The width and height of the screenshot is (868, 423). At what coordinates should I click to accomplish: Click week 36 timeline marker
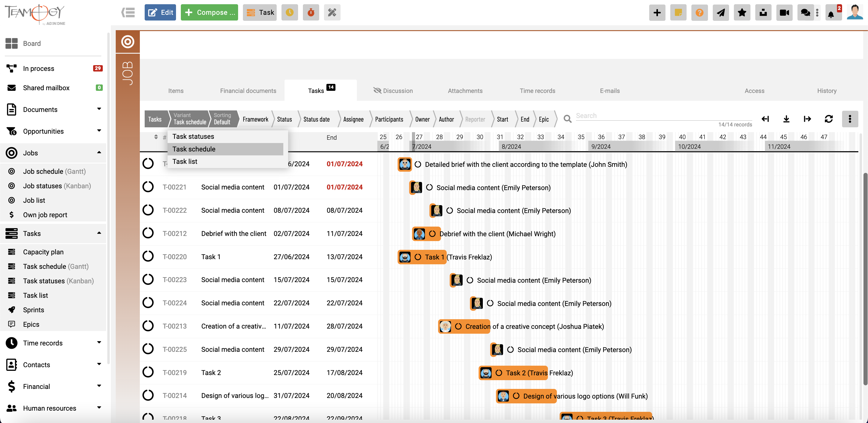(601, 137)
